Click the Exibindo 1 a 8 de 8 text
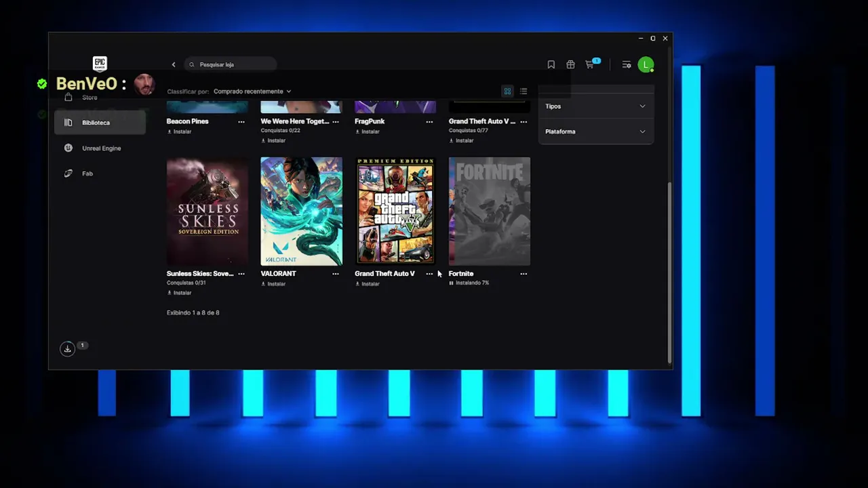868x488 pixels. pos(193,312)
